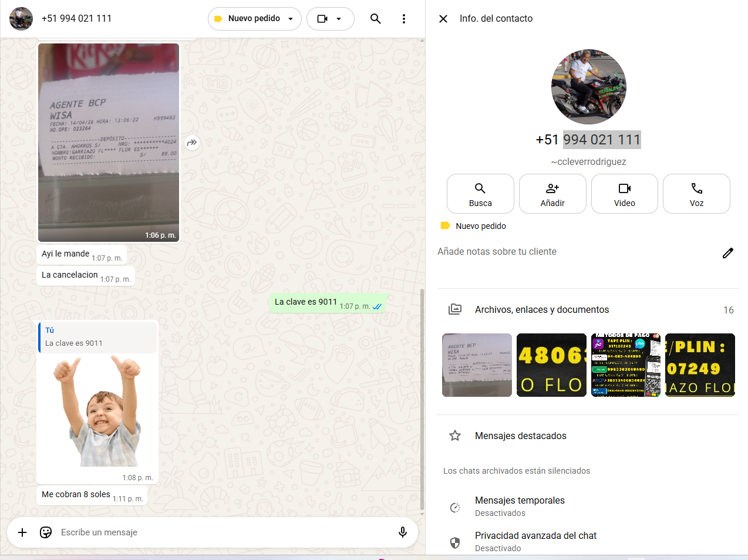Start a voice call with Voz button
The height and width of the screenshot is (560, 748).
click(696, 194)
